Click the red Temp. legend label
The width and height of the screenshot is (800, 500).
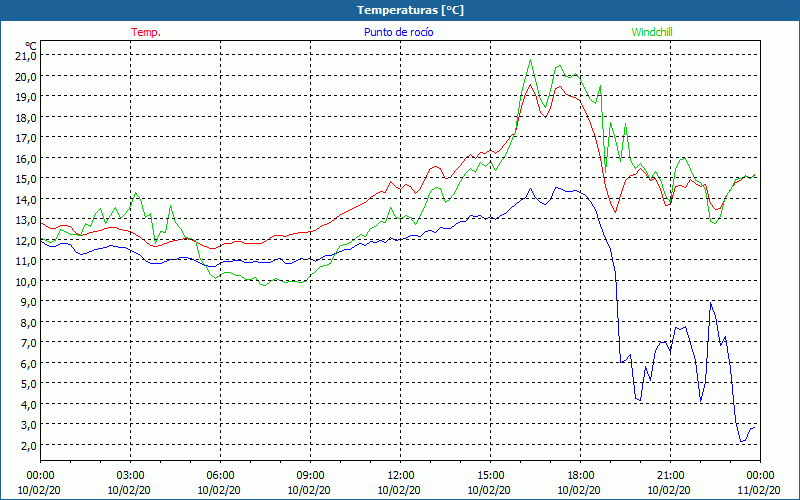coord(146,32)
